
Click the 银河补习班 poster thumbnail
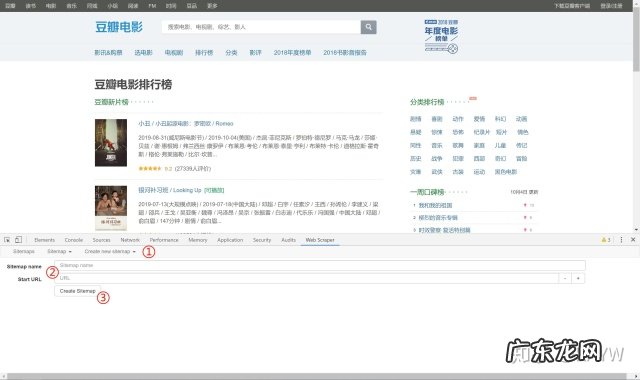pos(111,208)
